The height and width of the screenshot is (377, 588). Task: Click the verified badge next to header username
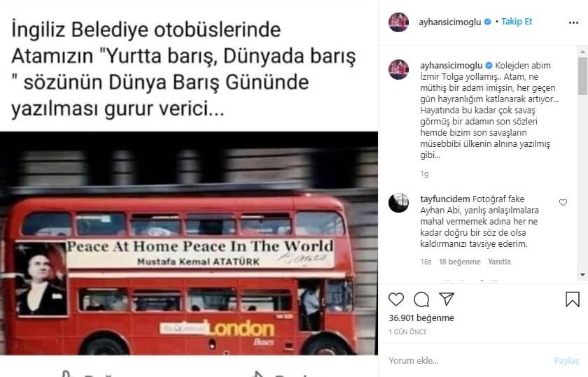tap(487, 22)
